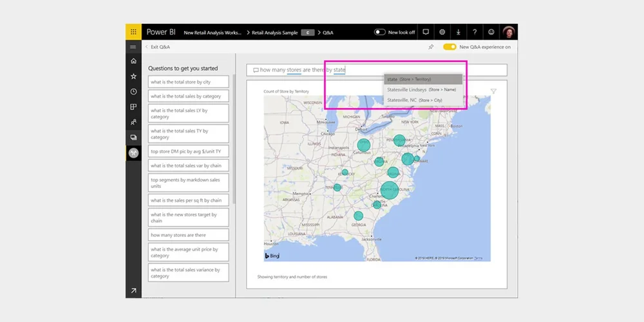
Task: Ask total sales variance by category
Action: pos(189,272)
